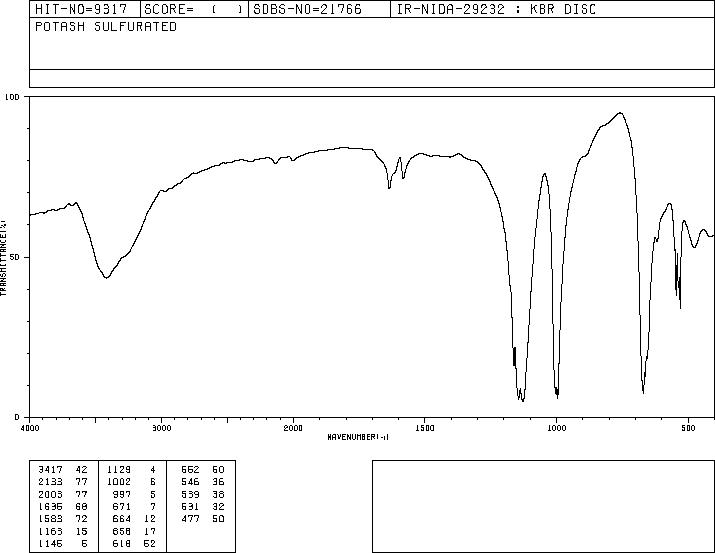The height and width of the screenshot is (553, 715).
Task: Click peak table value '997'
Action: tap(122, 494)
